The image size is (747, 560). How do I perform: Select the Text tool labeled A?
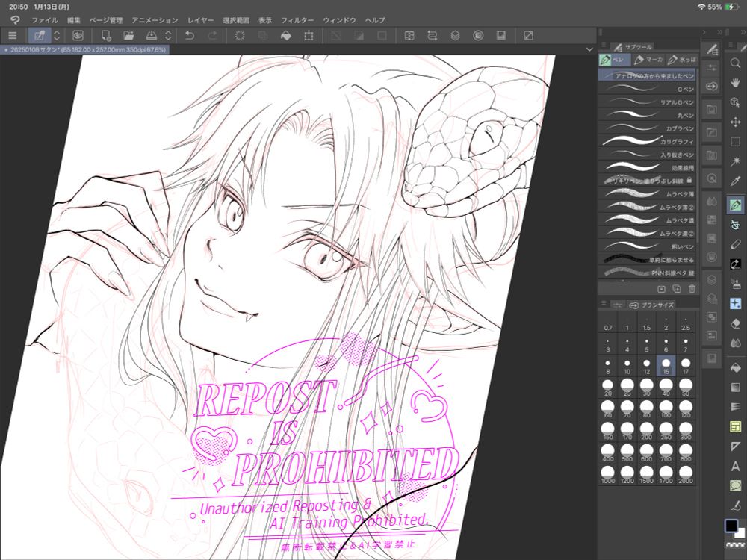point(736,466)
